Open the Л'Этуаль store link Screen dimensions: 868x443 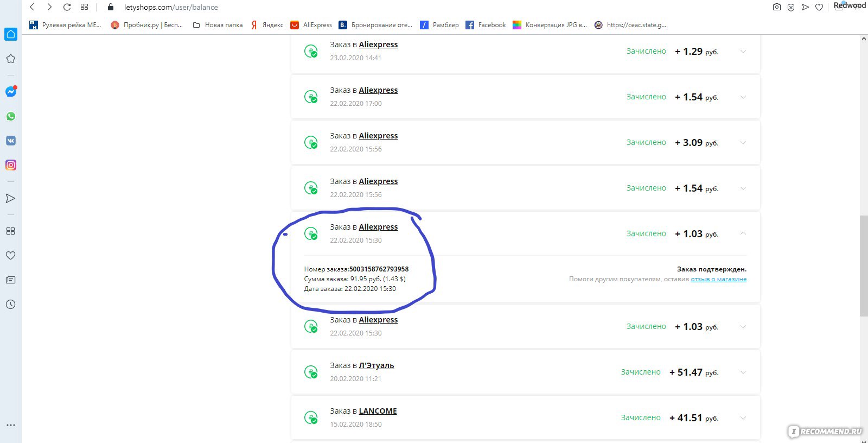pyautogui.click(x=376, y=366)
